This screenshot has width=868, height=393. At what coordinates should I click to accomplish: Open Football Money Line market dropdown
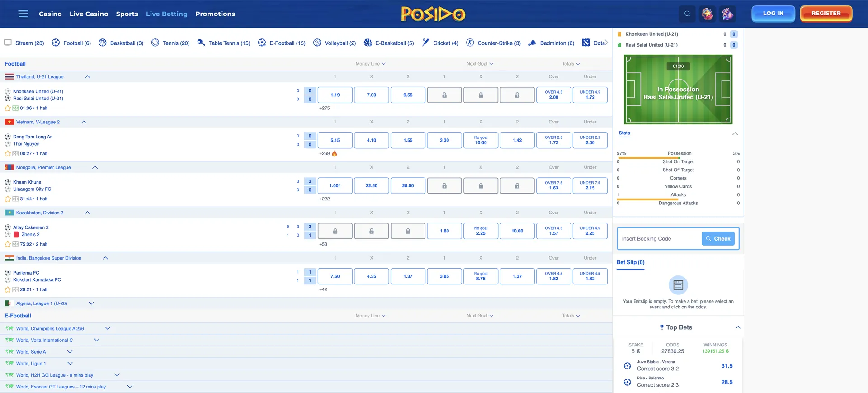(x=371, y=64)
